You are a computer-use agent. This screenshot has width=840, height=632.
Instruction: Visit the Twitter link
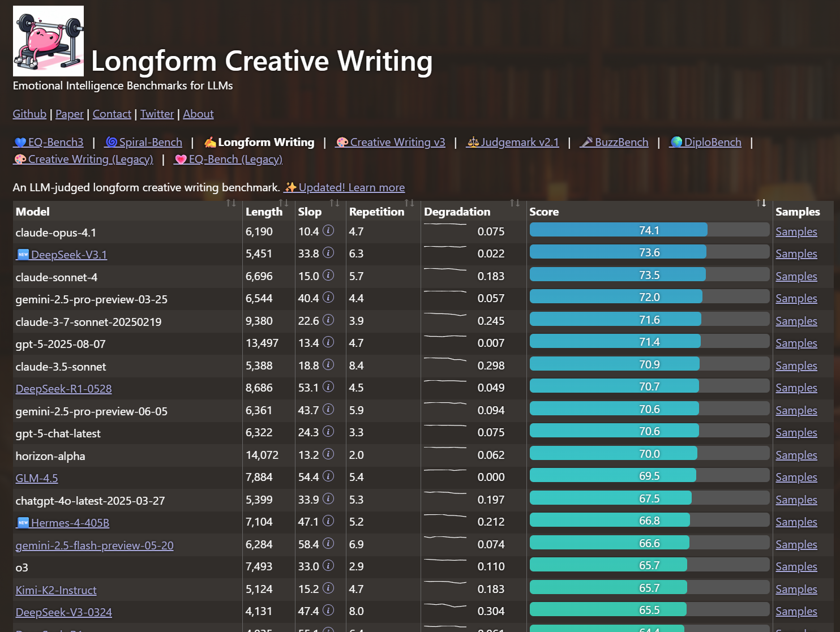pyautogui.click(x=157, y=114)
